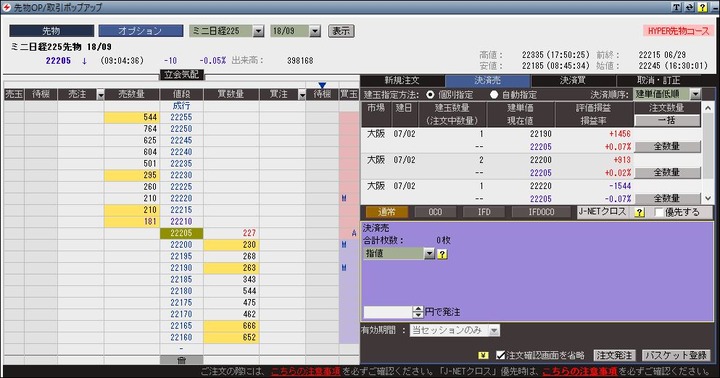
Task: Click the red app logo in the title bar
Action: tap(6, 7)
